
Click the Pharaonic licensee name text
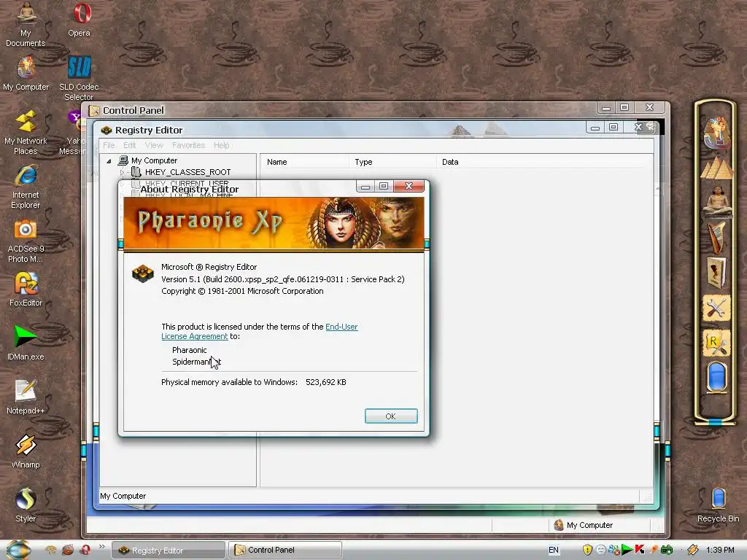click(190, 350)
